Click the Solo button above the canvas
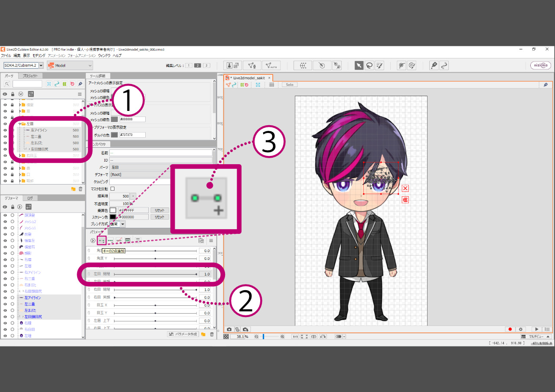Viewport: 555px width, 392px height. pos(289,84)
